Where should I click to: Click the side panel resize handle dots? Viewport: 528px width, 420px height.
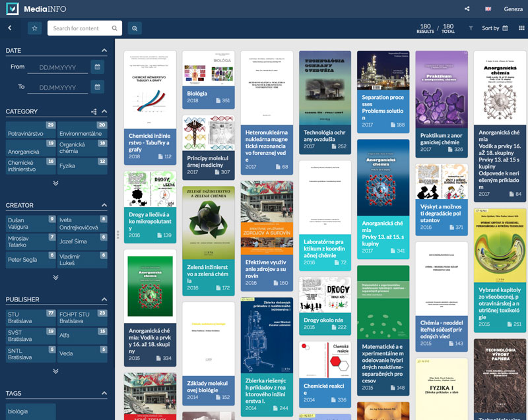point(118,234)
